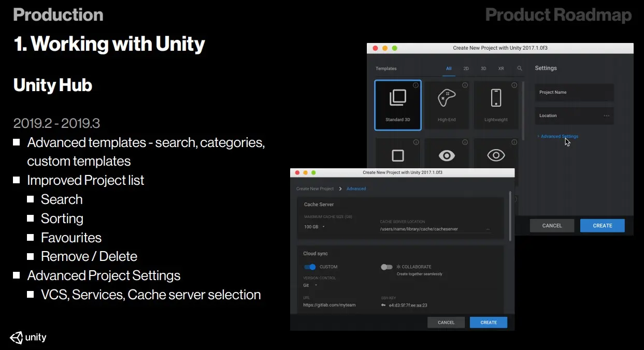Select the Standard 3D template card
Viewport: 644px width, 350px height.
[x=398, y=105]
